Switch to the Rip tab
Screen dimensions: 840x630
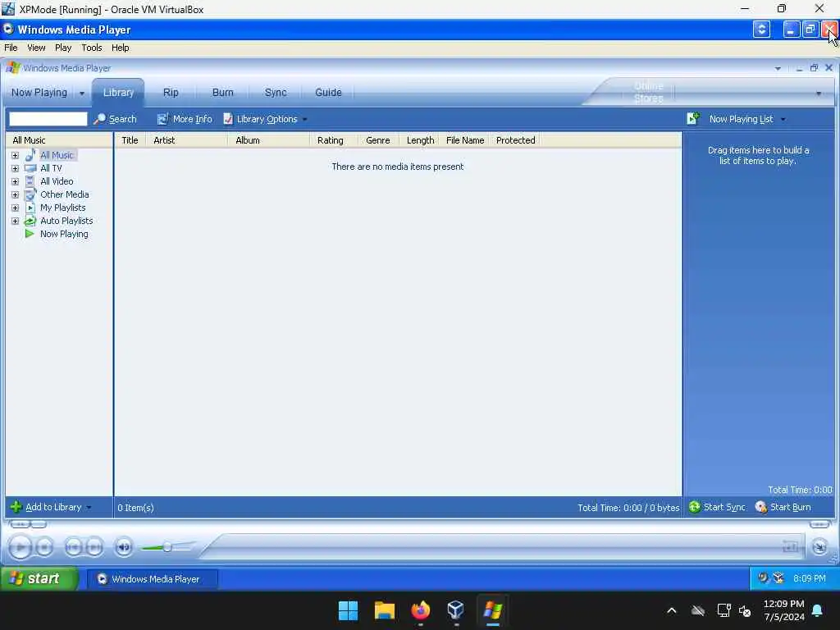click(x=171, y=92)
